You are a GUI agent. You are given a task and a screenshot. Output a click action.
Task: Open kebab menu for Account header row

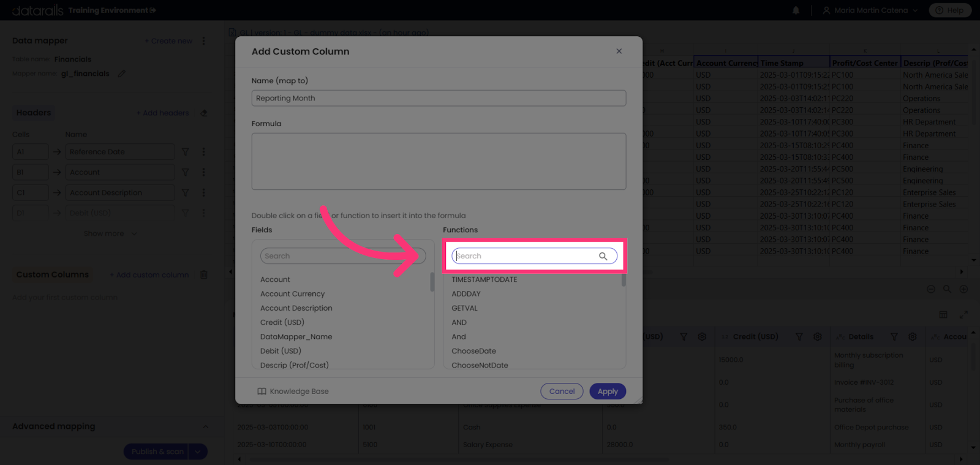pyautogui.click(x=203, y=172)
